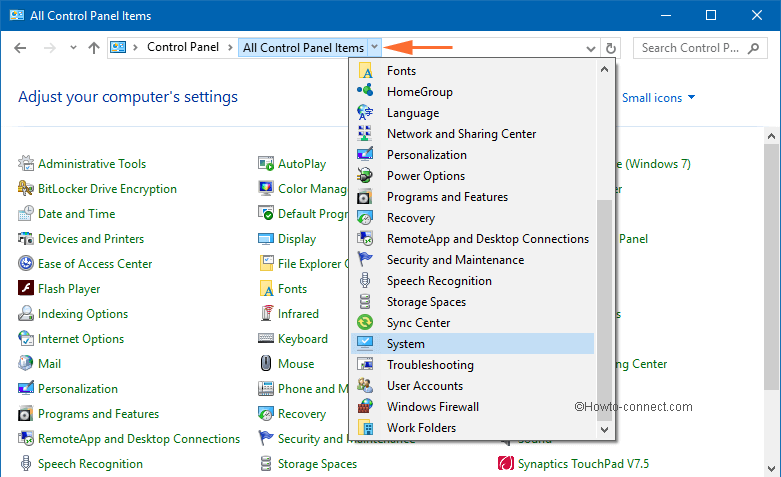Click the Devices and Printers icon

(x=26, y=239)
